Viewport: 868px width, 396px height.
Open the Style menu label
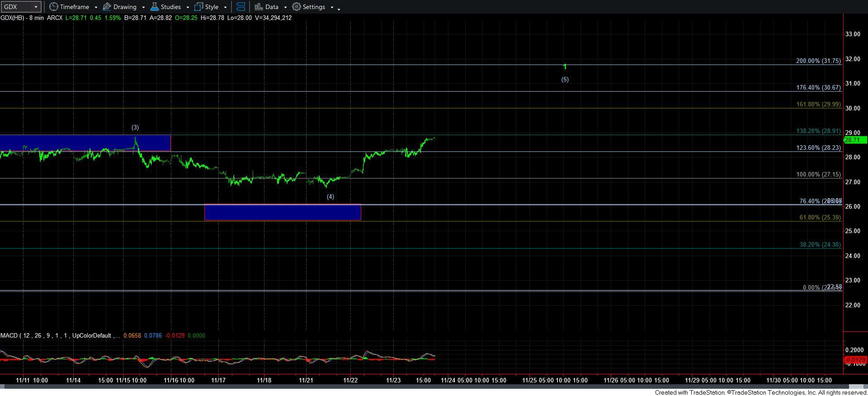(x=212, y=7)
